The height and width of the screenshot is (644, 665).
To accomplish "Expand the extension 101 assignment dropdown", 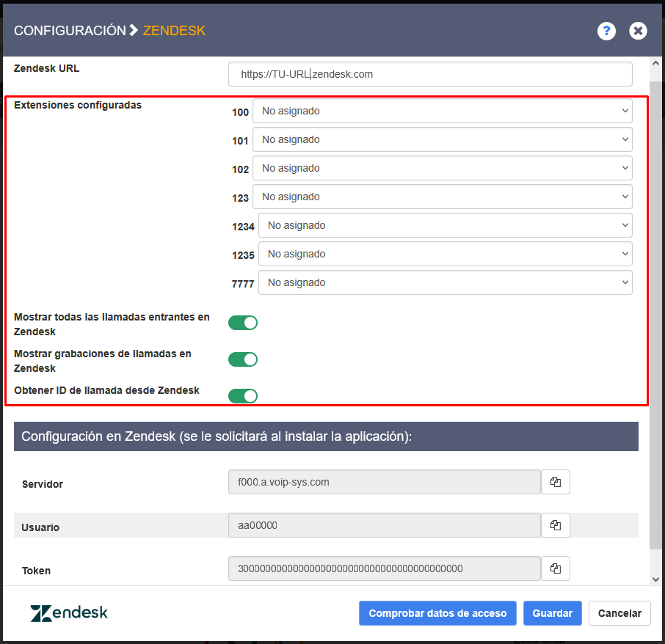I will pos(442,139).
